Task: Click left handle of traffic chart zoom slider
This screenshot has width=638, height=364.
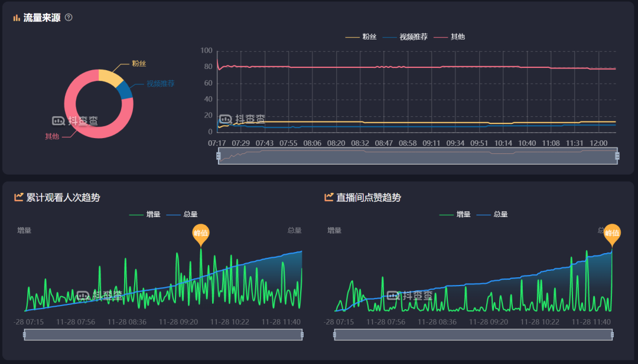Action: click(x=219, y=156)
